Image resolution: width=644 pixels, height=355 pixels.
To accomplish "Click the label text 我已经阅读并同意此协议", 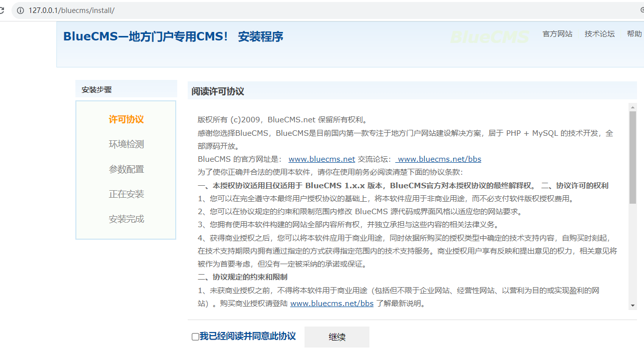I will coord(248,337).
